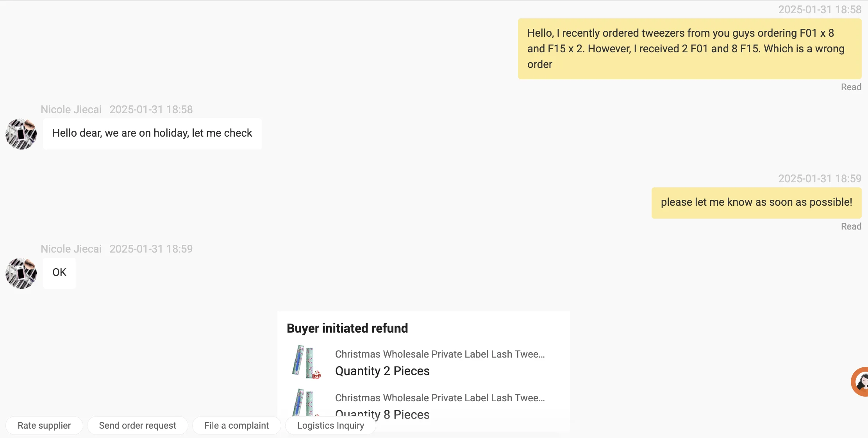The width and height of the screenshot is (868, 438).
Task: Click Nicole Jiecai name above holiday message
Action: (71, 110)
